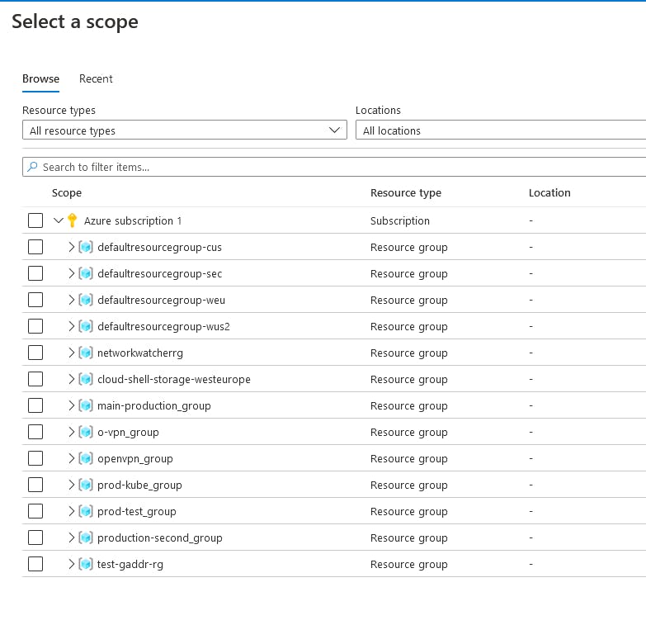Expand the o-vpn_group node
Image resolution: width=646 pixels, height=644 pixels.
[x=71, y=432]
